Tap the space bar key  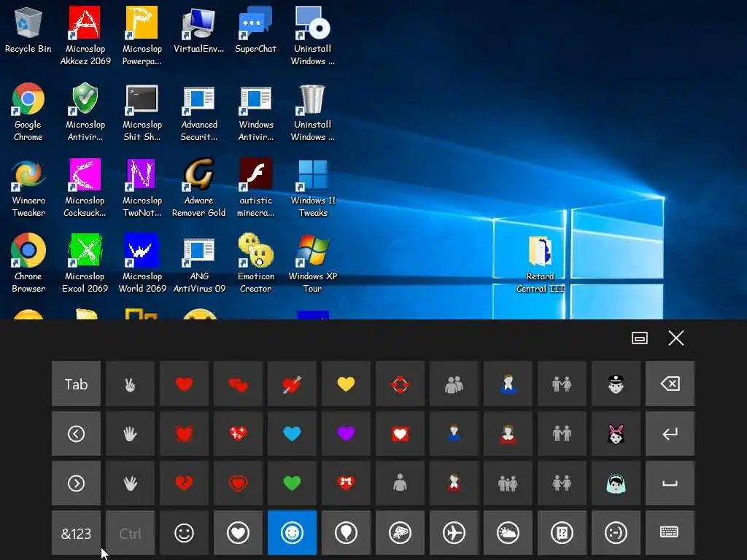coord(670,483)
